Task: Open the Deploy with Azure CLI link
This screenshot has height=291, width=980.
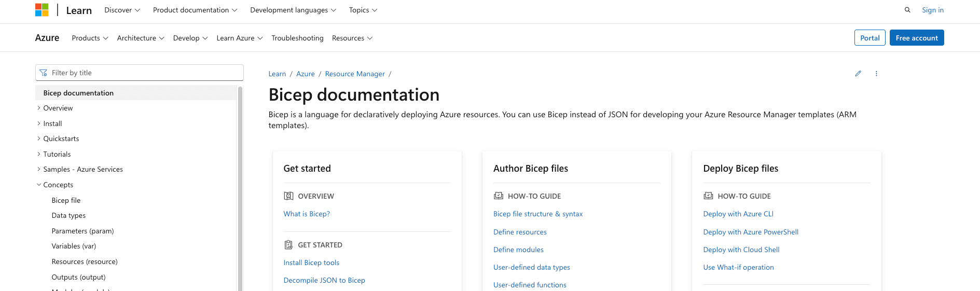Action: 738,214
